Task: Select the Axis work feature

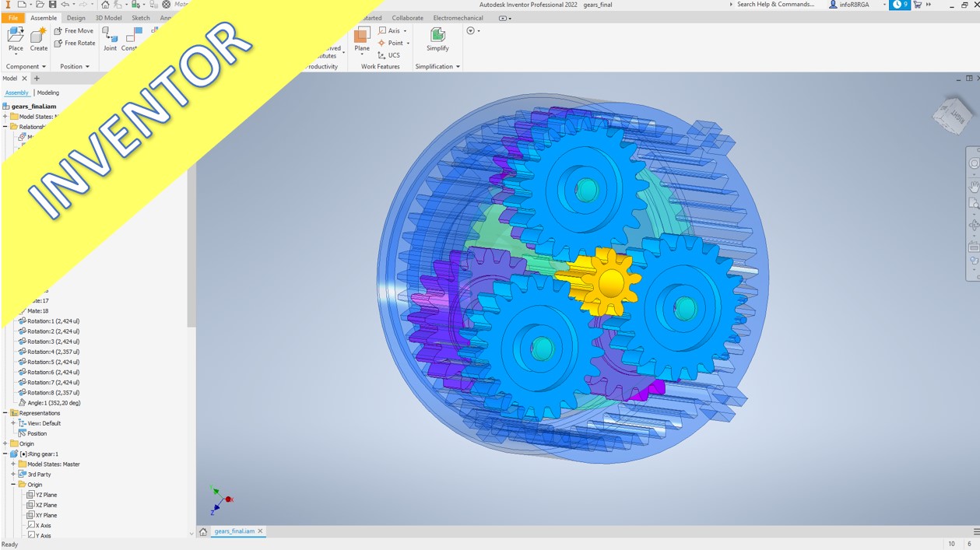Action: click(x=388, y=31)
